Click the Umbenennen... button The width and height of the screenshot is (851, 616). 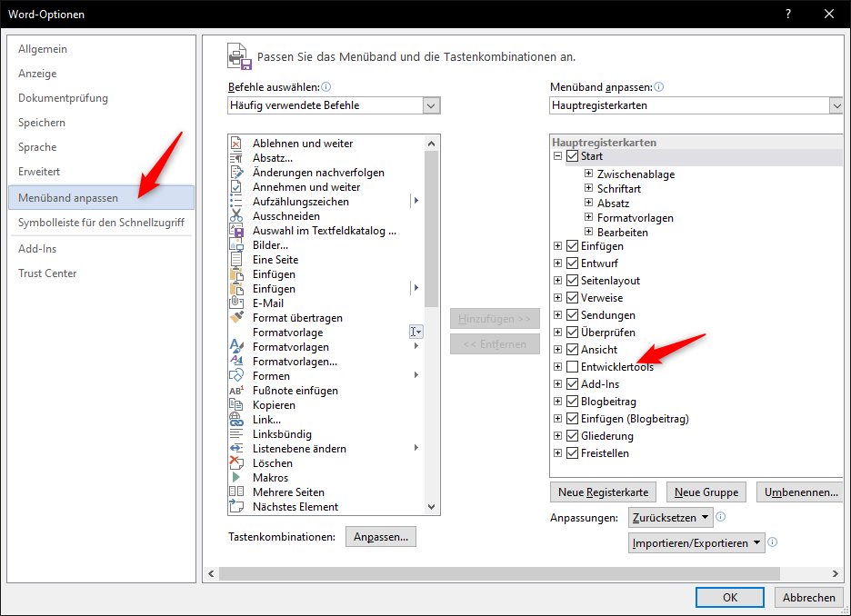[x=801, y=492]
